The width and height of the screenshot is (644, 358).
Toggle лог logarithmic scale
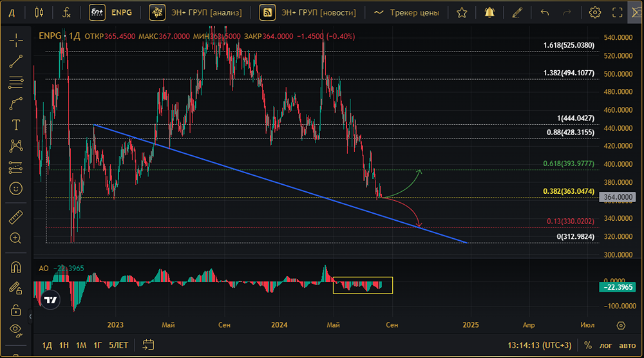point(606,345)
